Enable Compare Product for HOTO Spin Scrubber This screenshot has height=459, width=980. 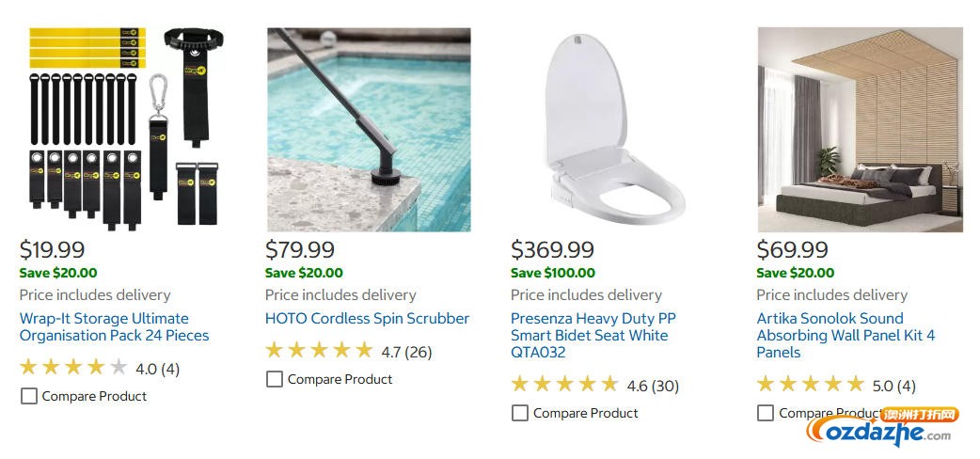tap(275, 379)
